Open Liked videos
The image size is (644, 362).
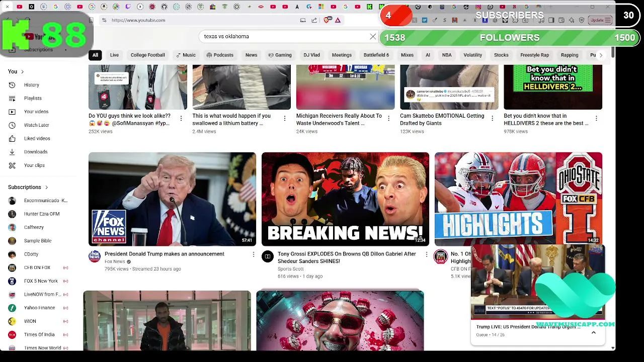[37, 138]
